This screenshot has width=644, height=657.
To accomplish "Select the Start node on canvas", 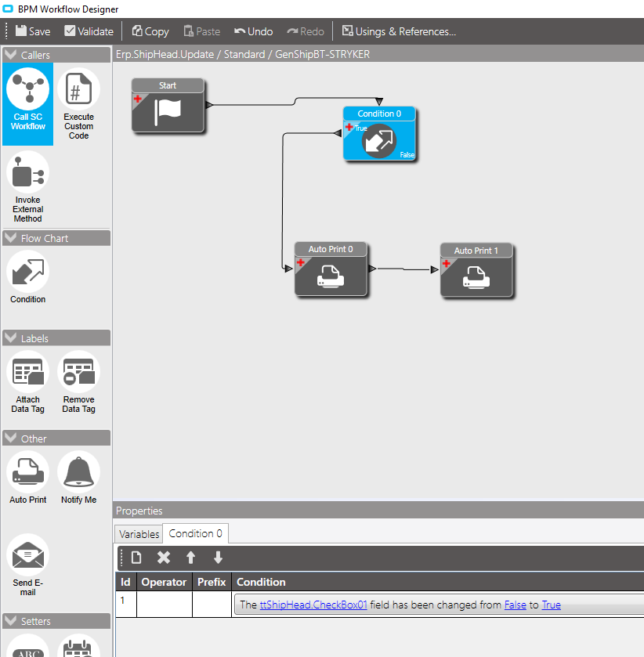I will click(168, 106).
